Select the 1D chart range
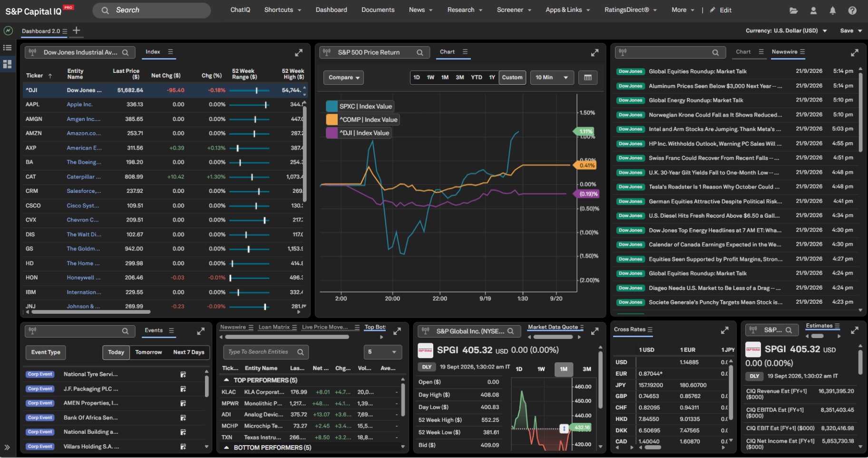The image size is (868, 458). pyautogui.click(x=417, y=78)
